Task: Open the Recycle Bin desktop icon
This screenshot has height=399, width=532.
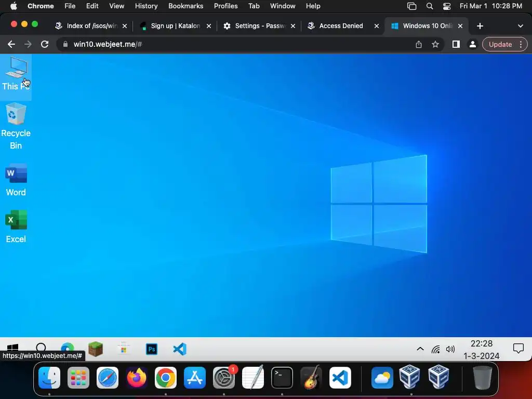Action: pyautogui.click(x=16, y=126)
